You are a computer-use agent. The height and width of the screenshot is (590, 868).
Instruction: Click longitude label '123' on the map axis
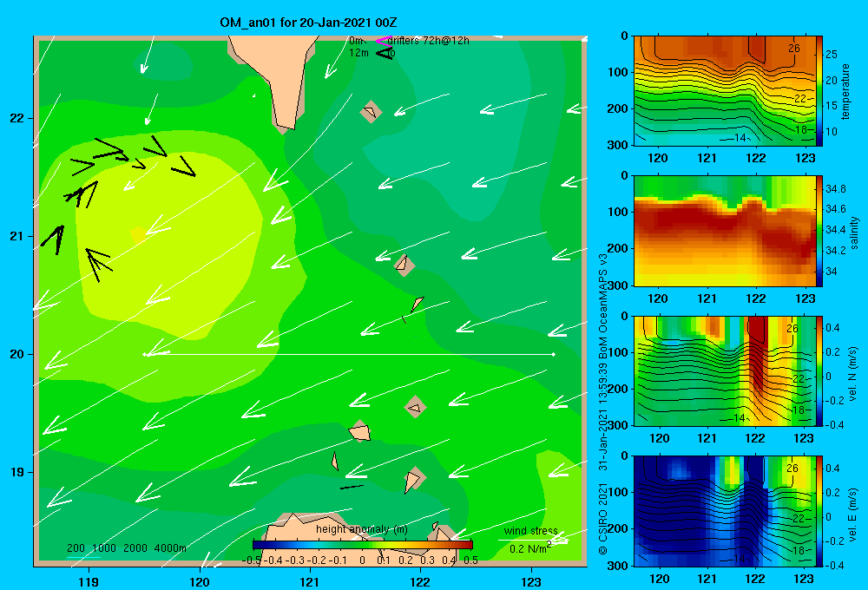531,581
